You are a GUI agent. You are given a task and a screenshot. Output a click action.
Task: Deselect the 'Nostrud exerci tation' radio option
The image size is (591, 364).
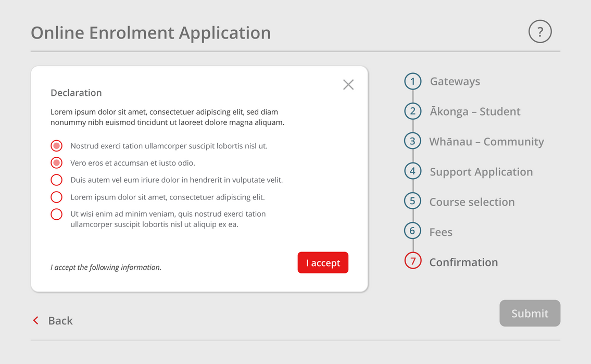[57, 146]
